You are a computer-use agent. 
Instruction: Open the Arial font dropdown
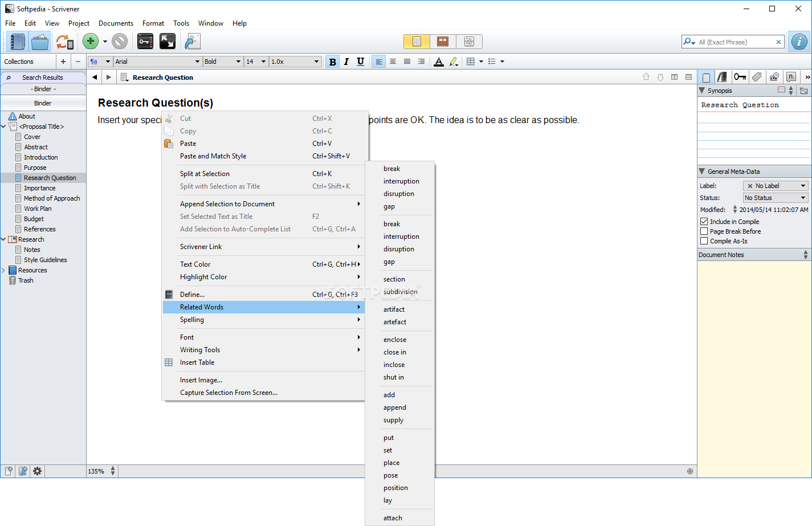click(x=158, y=62)
